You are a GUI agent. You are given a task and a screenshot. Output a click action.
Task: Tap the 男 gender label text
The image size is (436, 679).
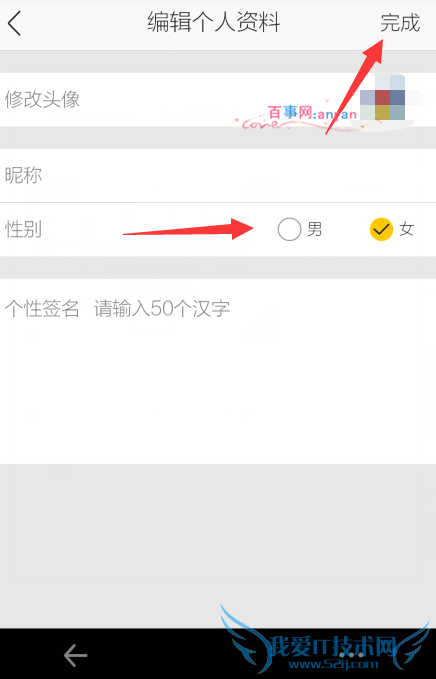point(315,229)
